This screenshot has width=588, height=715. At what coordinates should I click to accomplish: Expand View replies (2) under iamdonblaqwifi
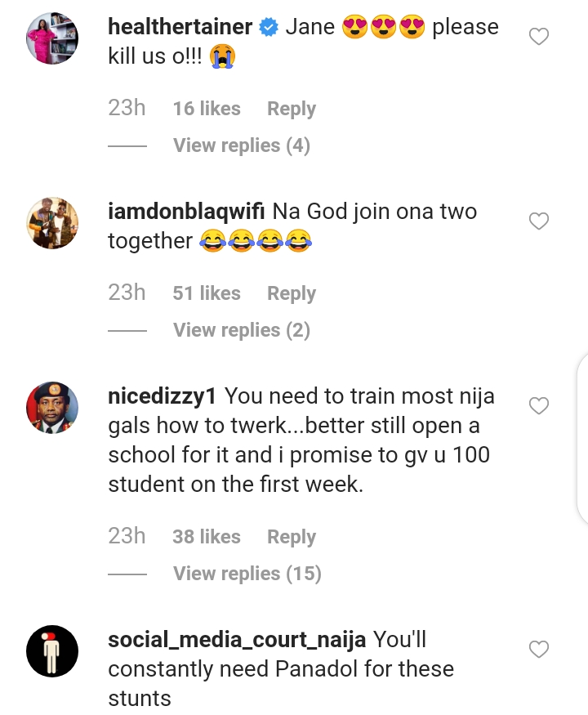[x=242, y=330]
